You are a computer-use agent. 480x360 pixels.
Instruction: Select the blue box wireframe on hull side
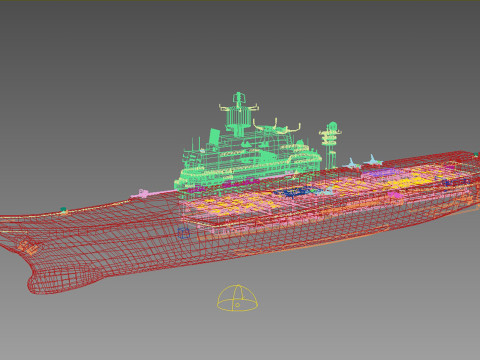(184, 233)
